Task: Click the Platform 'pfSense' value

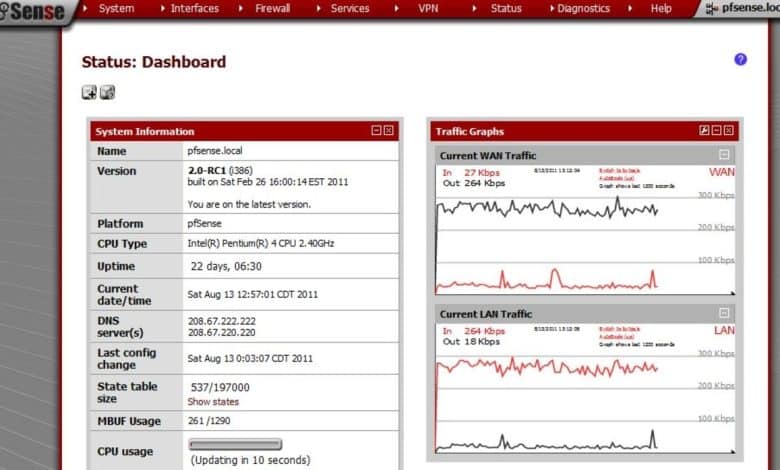Action: tap(204, 223)
